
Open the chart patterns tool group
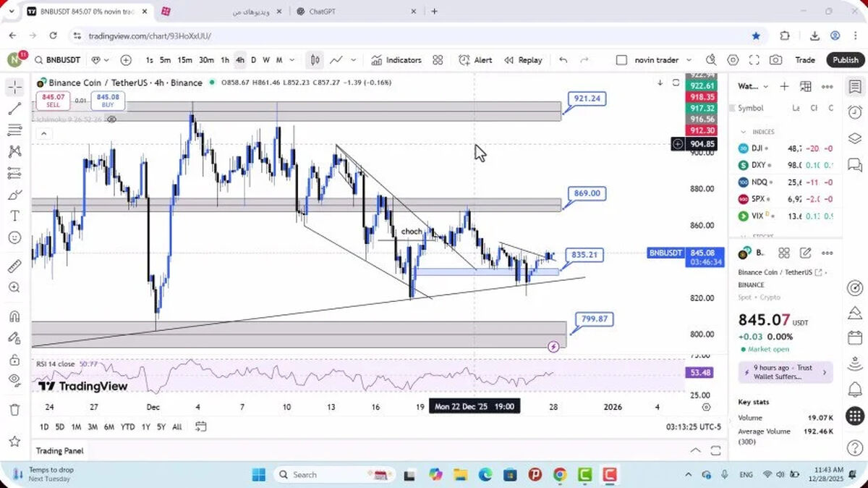14,151
